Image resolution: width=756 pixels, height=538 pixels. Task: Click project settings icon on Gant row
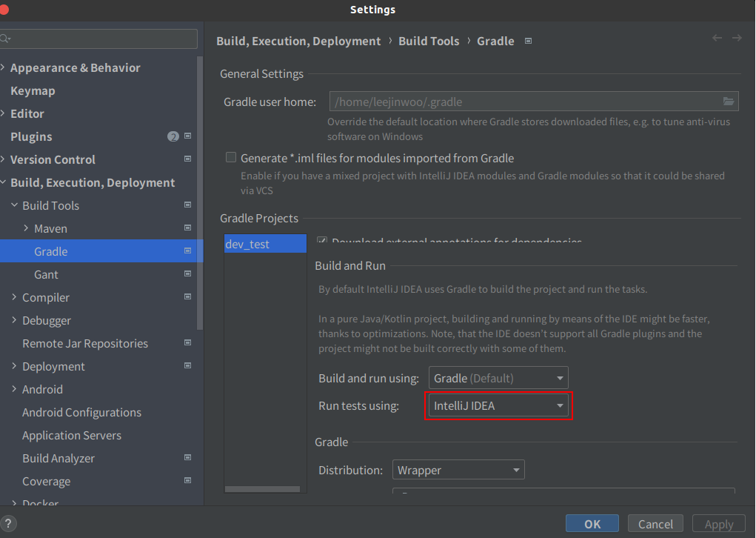(187, 273)
